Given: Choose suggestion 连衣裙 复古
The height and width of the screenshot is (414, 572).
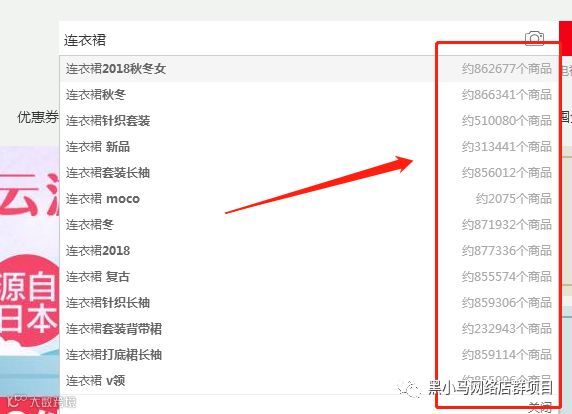Looking at the screenshot, I should [309, 276].
